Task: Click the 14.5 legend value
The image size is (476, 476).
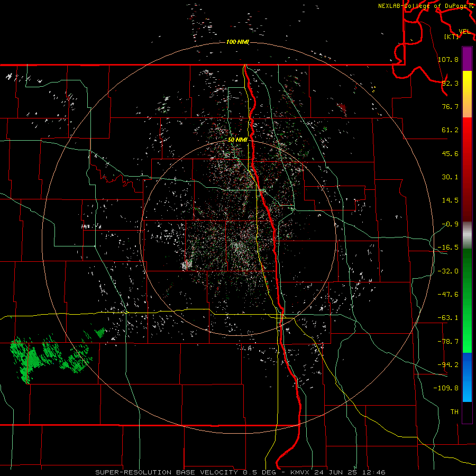Action: [x=450, y=200]
